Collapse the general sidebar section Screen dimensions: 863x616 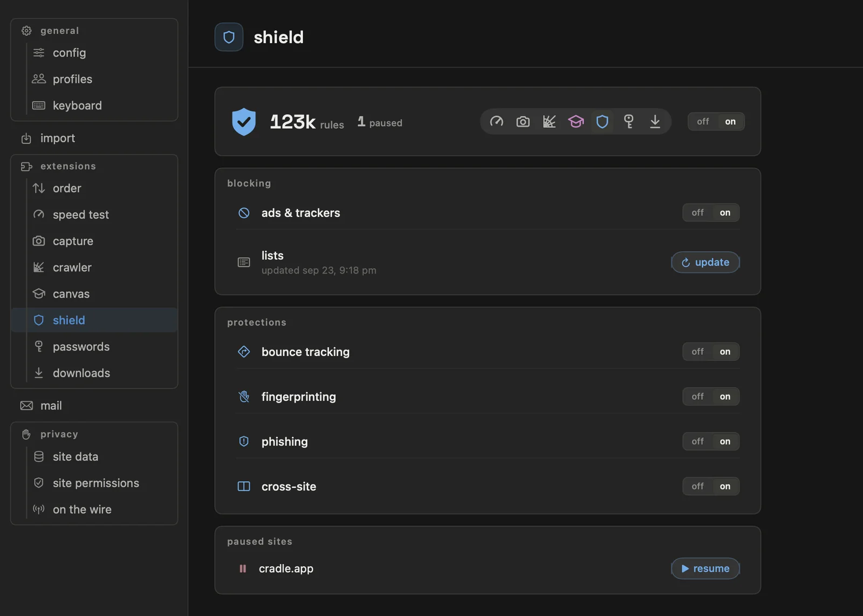pos(59,31)
